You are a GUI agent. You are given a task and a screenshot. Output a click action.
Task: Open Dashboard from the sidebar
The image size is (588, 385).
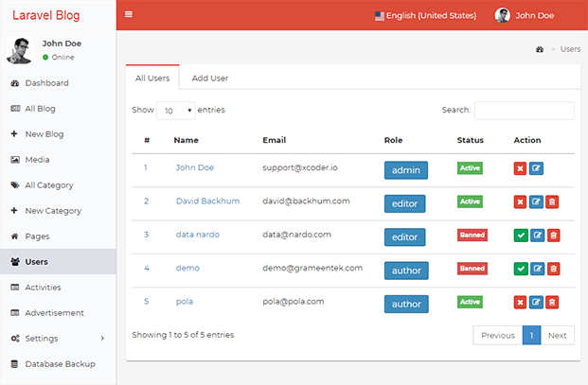coord(58,83)
